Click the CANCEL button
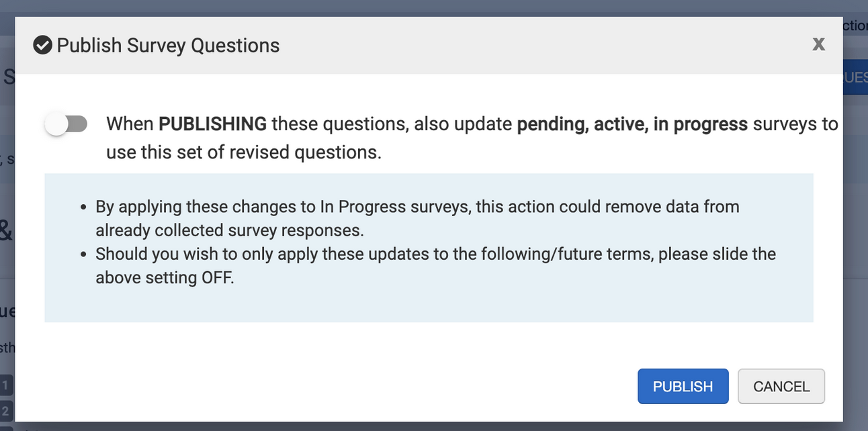 781,387
